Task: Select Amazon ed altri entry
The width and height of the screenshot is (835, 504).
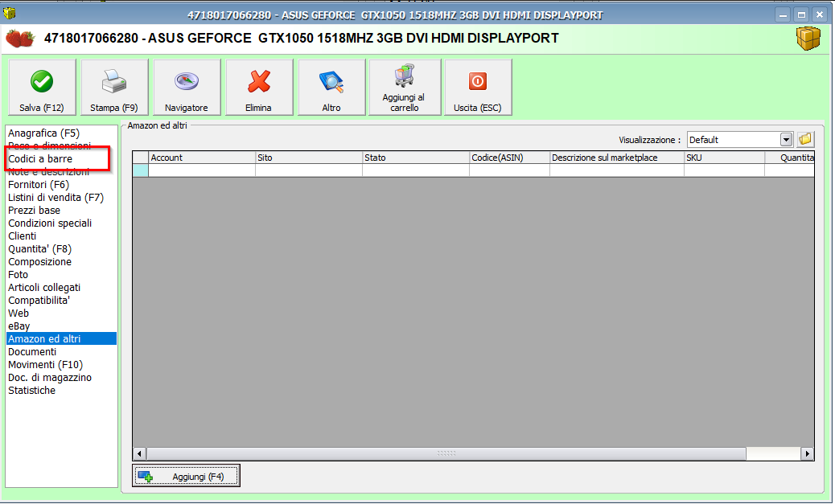Action: coord(61,339)
